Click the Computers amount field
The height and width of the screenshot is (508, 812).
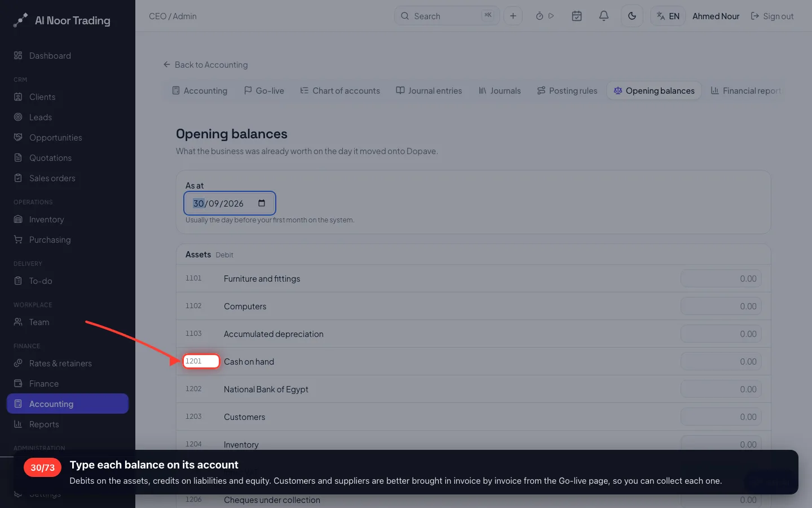(721, 306)
